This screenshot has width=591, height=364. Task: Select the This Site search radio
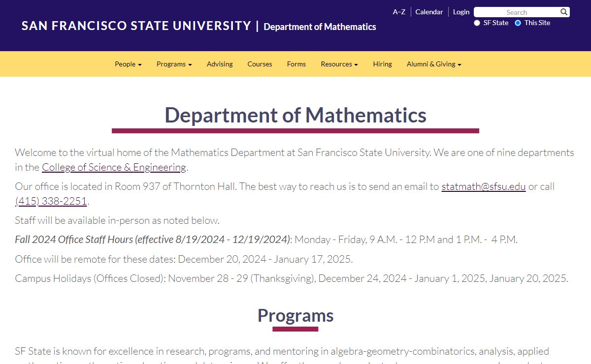(518, 23)
